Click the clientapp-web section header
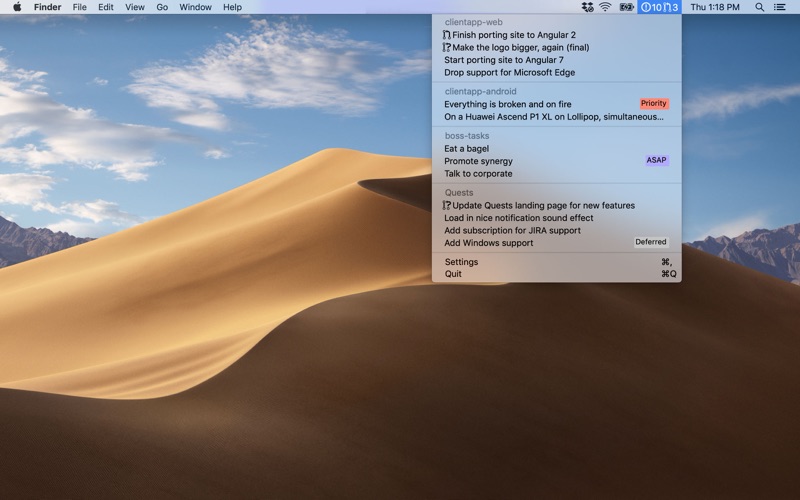Screen dimensions: 800x500 pos(473,22)
